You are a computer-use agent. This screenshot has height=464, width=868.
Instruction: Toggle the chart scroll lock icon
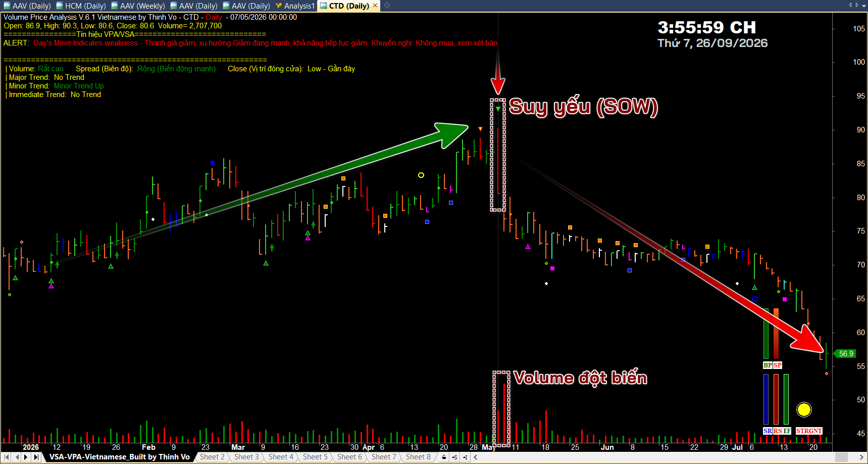[444, 457]
